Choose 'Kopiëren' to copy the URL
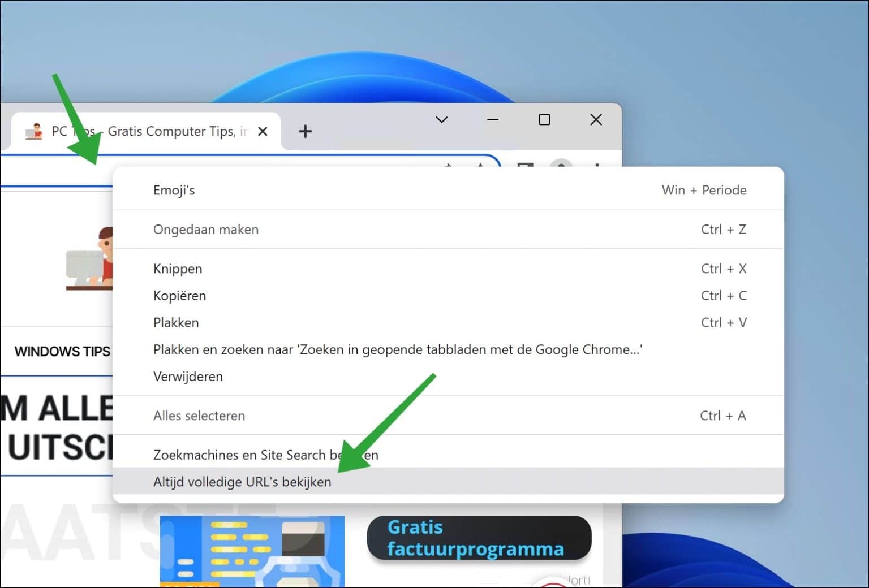Screen dimensions: 869x588 point(179,296)
